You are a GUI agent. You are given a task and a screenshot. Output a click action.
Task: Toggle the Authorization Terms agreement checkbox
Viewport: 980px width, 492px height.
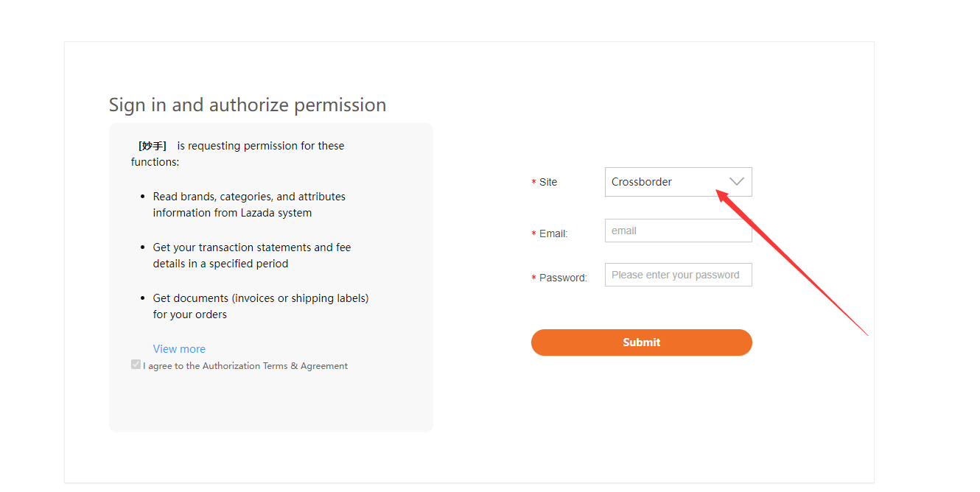(x=136, y=365)
